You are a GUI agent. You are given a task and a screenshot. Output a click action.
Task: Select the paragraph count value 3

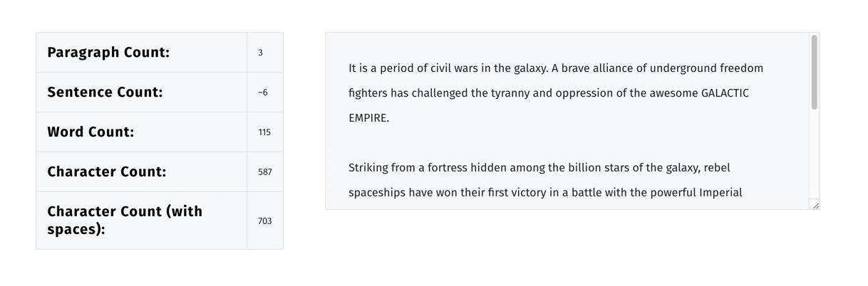coord(261,53)
